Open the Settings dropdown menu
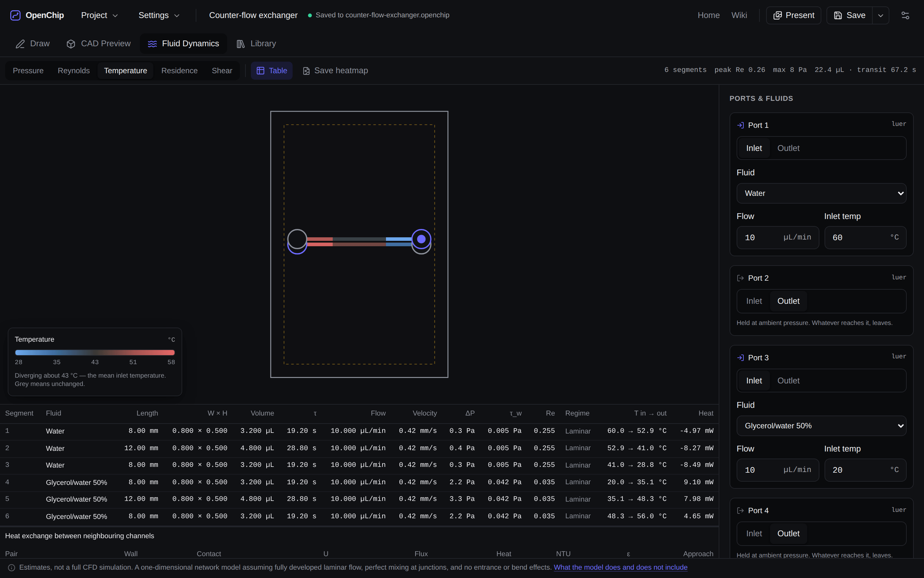The height and width of the screenshot is (578, 924). coord(159,15)
